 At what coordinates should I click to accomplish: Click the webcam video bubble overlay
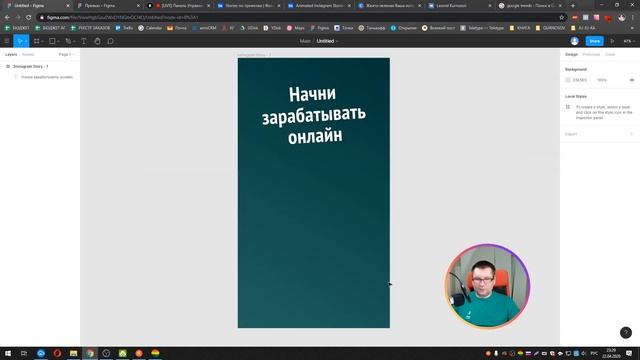(x=487, y=286)
